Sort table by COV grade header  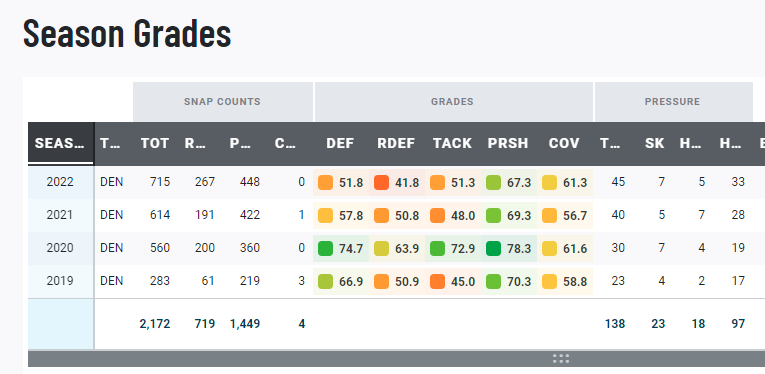click(x=564, y=143)
